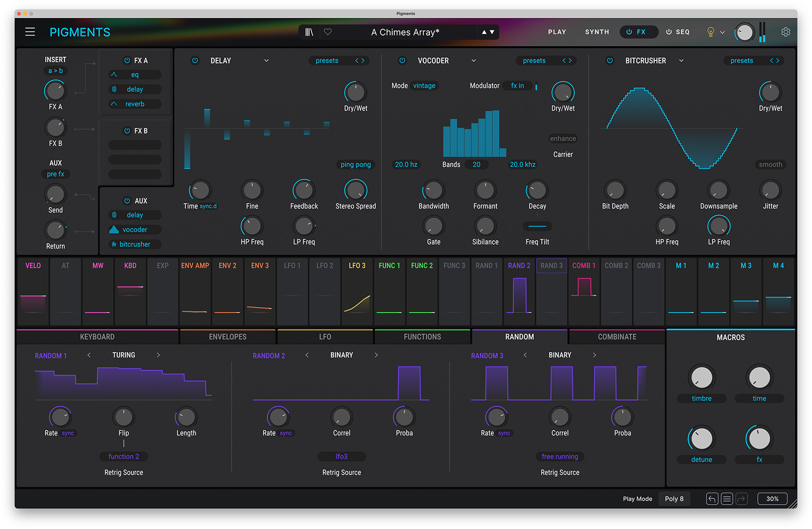Open the ENVELOPES modulation tab
Viewport: 812px width, 529px height.
pos(227,337)
